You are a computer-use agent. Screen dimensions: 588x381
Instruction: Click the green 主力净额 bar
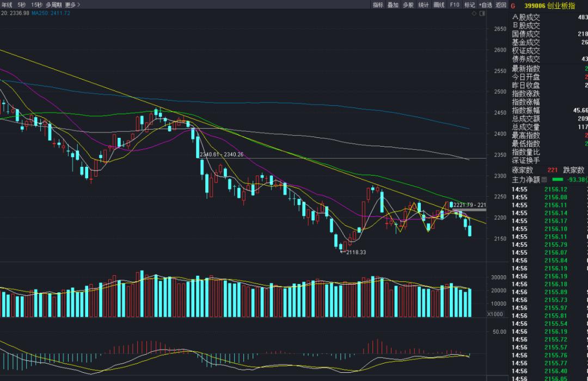point(558,180)
